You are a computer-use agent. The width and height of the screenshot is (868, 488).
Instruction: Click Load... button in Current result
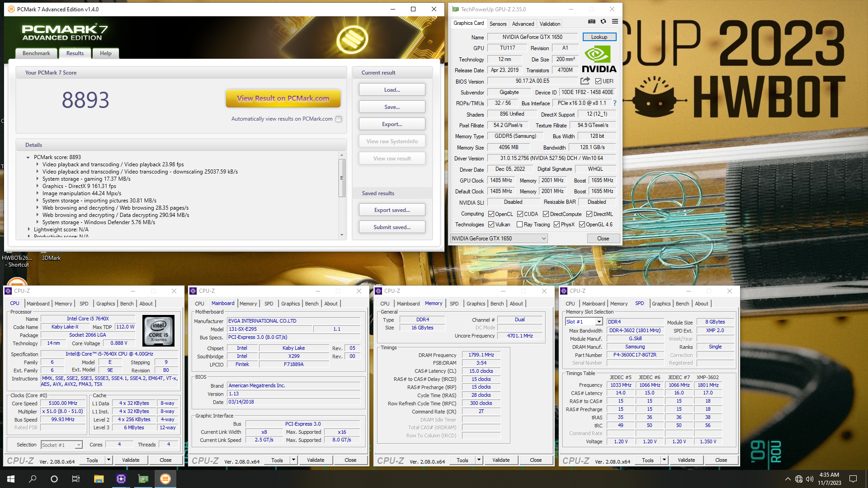(392, 90)
